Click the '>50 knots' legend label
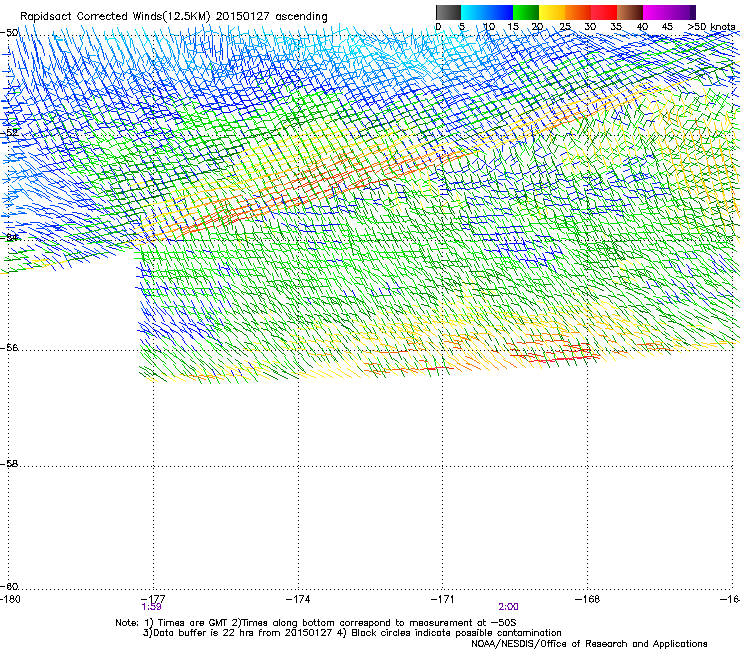The width and height of the screenshot is (740, 650). point(711,27)
